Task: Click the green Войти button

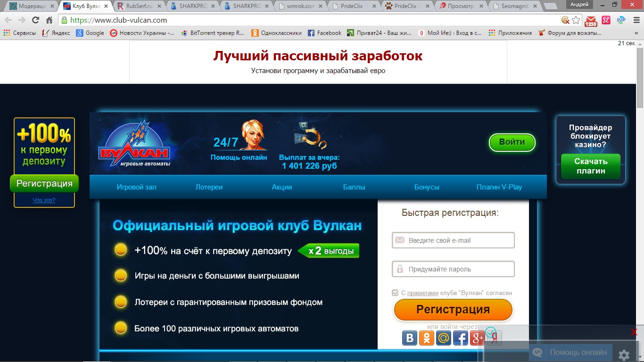Action: coord(512,142)
